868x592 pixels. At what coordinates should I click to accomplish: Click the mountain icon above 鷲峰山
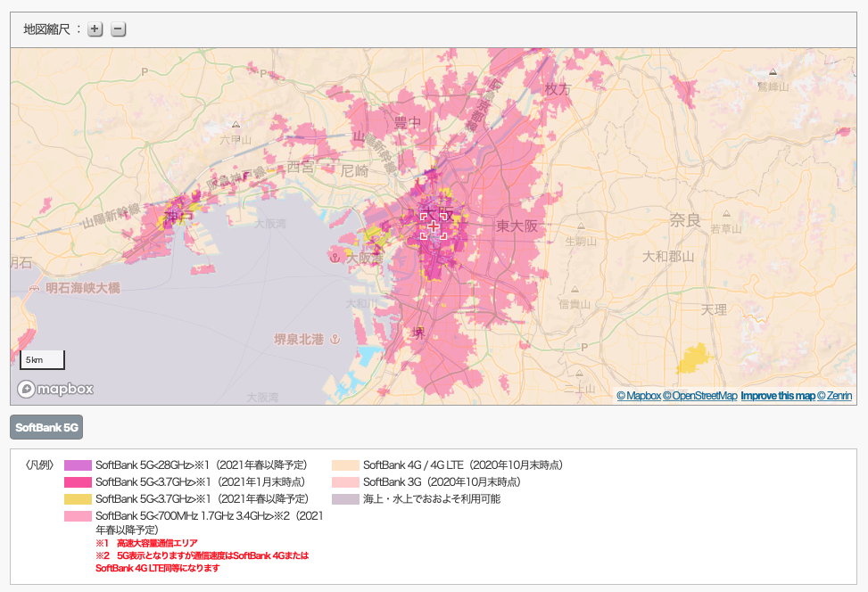click(773, 71)
